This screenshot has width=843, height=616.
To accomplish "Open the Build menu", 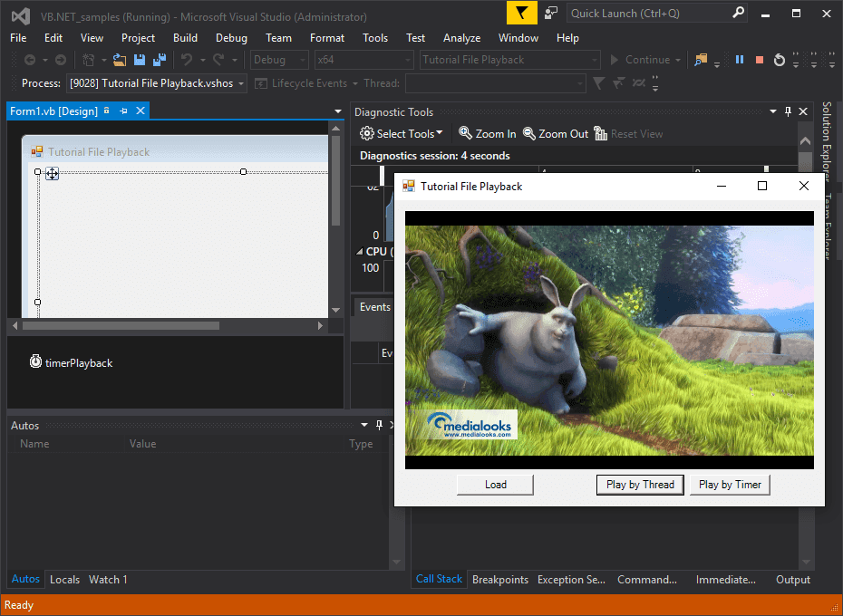I will [185, 38].
